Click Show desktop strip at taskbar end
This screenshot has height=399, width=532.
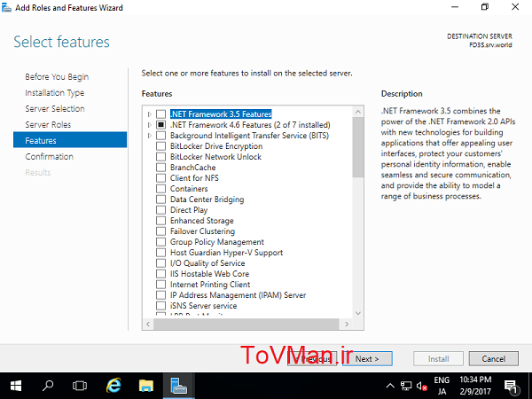pyautogui.click(x=529, y=386)
